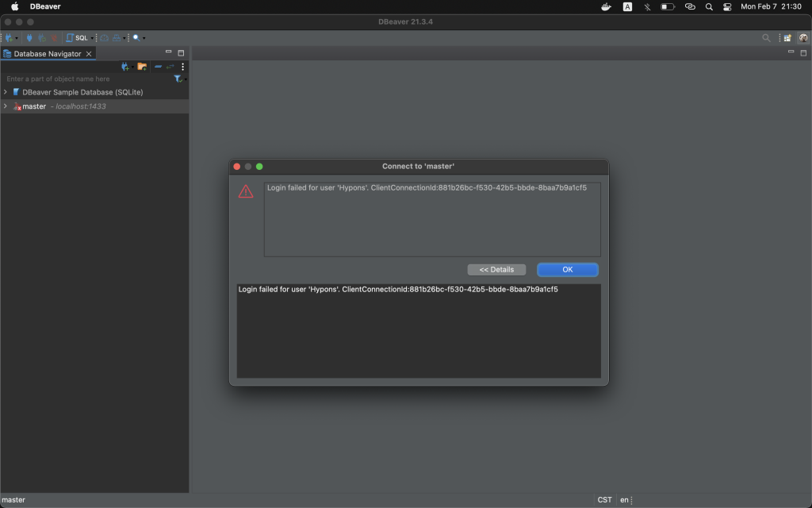The height and width of the screenshot is (508, 812).
Task: Close the Database Navigator tab
Action: click(x=89, y=53)
